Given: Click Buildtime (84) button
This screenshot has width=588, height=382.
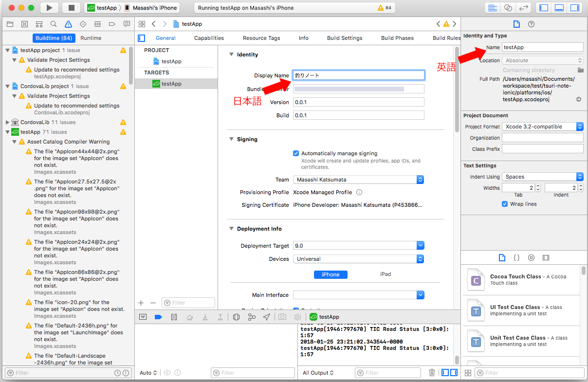Looking at the screenshot, I should [x=54, y=38].
